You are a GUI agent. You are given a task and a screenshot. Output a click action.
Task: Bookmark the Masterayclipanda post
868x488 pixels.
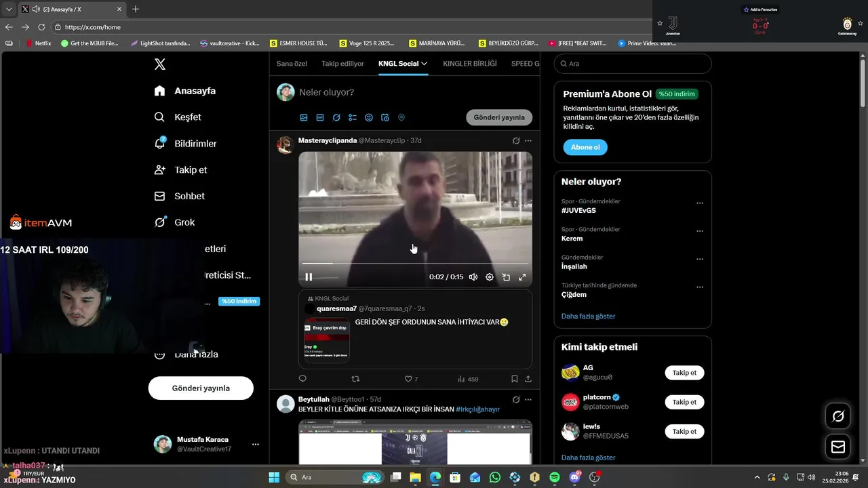[x=515, y=379]
